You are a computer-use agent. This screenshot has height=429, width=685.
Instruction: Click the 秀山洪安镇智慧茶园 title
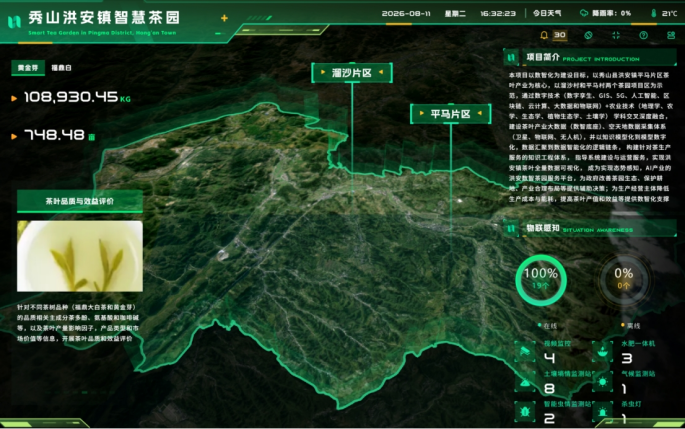(104, 17)
